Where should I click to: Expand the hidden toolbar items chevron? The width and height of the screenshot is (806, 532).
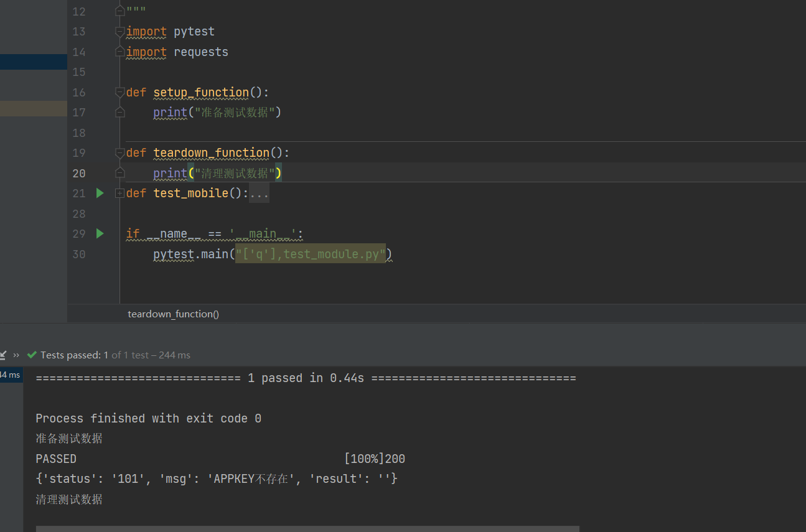pyautogui.click(x=16, y=355)
